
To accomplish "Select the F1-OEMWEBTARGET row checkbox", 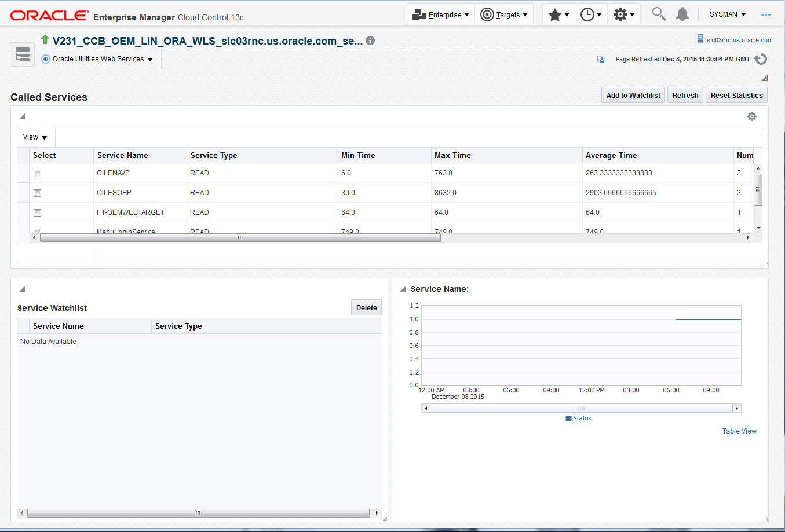I will 38,212.
